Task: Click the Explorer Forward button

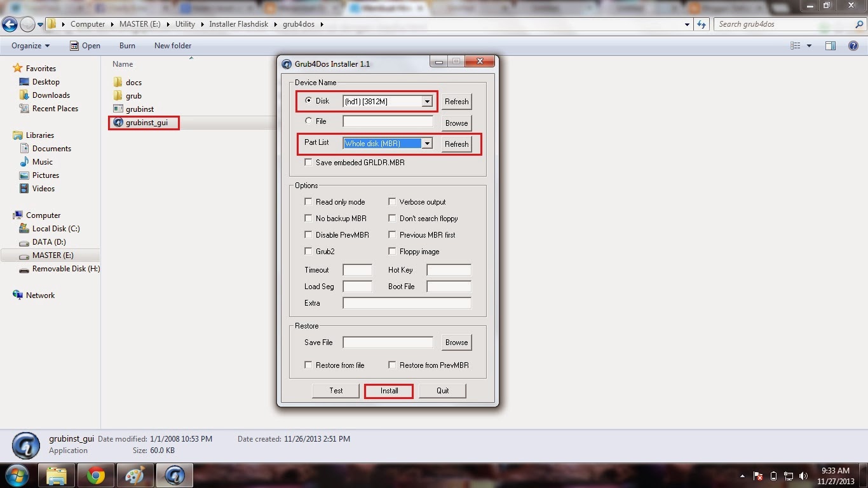Action: click(27, 25)
